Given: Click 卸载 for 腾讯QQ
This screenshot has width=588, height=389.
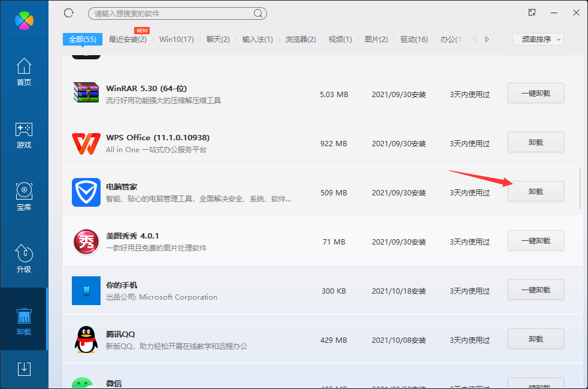Looking at the screenshot, I should (536, 339).
